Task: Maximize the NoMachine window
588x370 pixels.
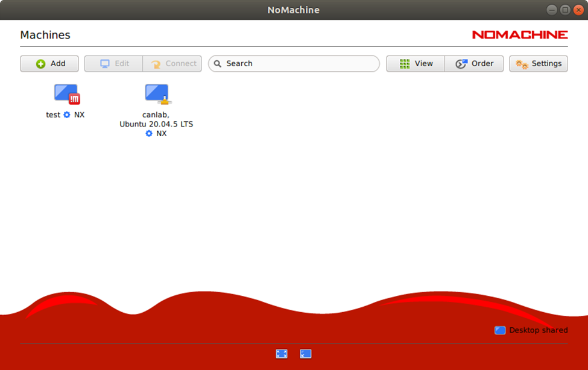Action: [565, 10]
